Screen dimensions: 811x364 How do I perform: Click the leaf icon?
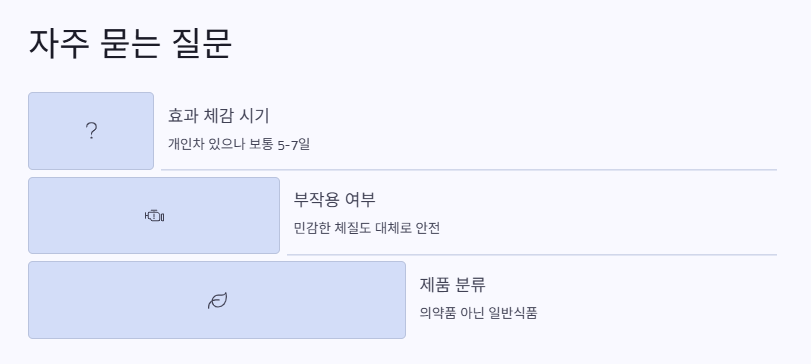217,300
